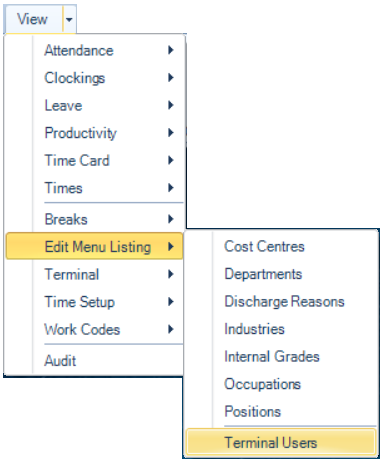
Task: Open the Departments listing
Action: (x=281, y=274)
